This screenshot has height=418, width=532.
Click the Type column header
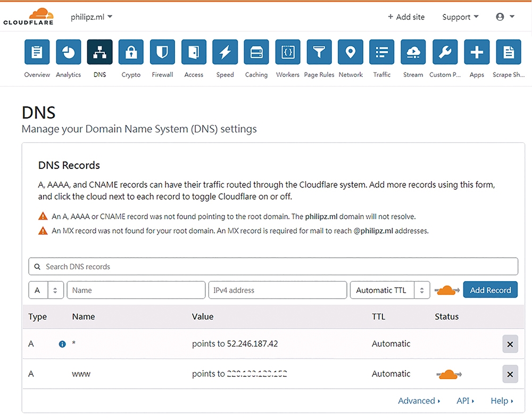coord(38,317)
